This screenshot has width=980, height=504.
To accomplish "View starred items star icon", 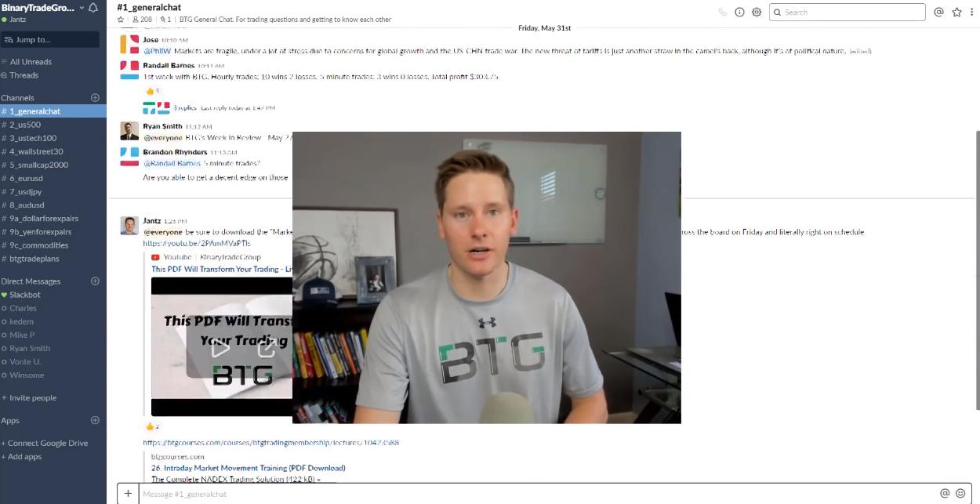I will [x=956, y=12].
